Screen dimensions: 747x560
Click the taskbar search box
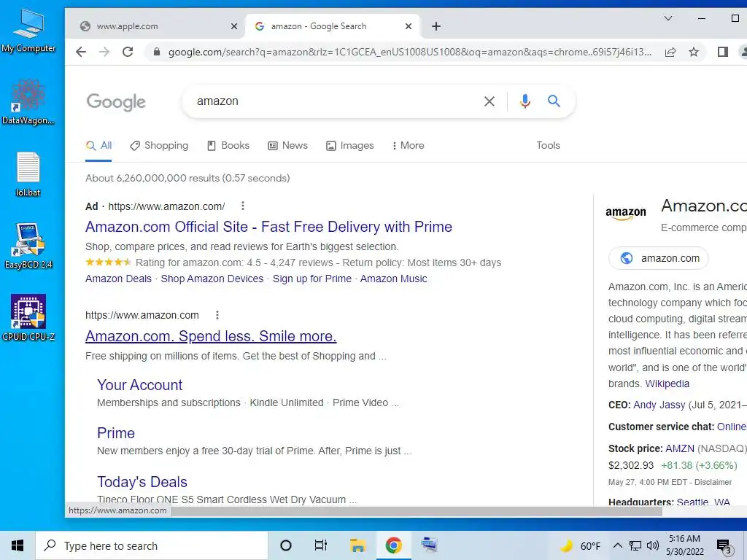click(x=152, y=545)
